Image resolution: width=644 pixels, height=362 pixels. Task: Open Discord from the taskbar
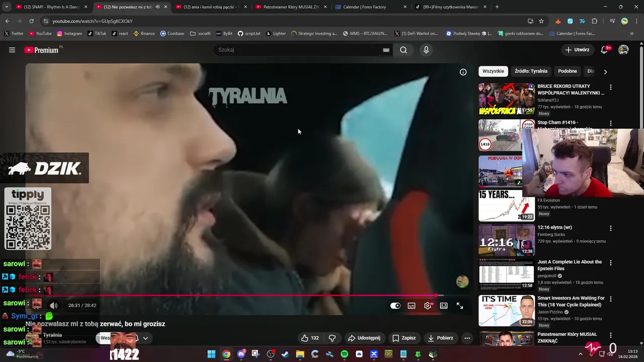[x=241, y=354]
